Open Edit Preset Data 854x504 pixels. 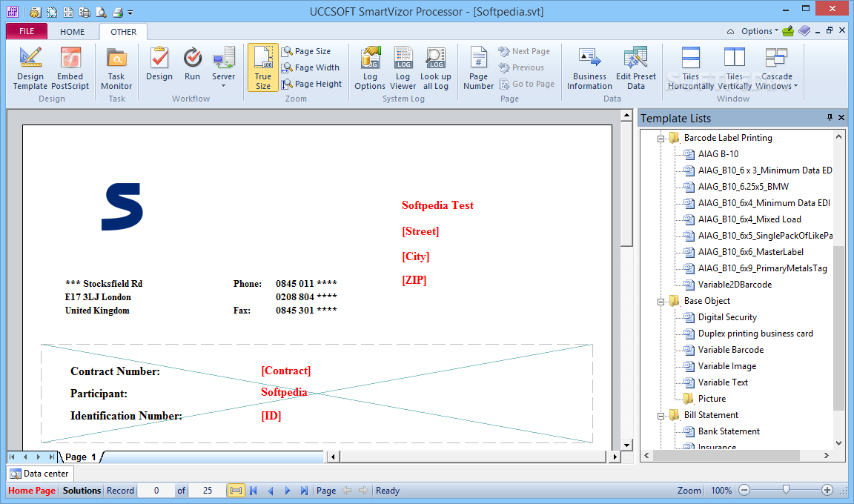point(635,68)
